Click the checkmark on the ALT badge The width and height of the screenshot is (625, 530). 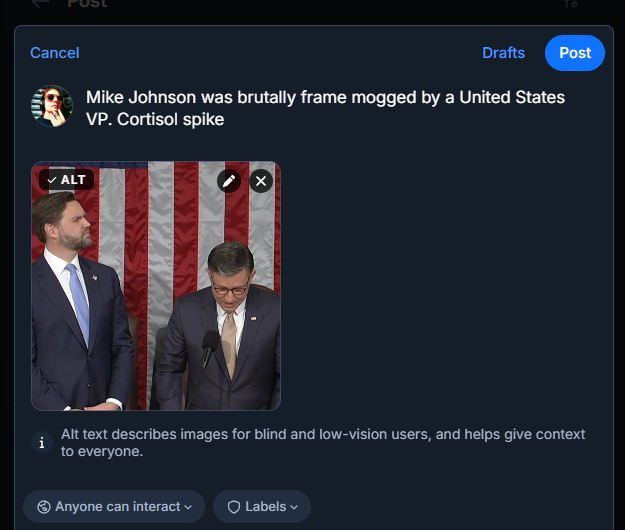point(52,180)
